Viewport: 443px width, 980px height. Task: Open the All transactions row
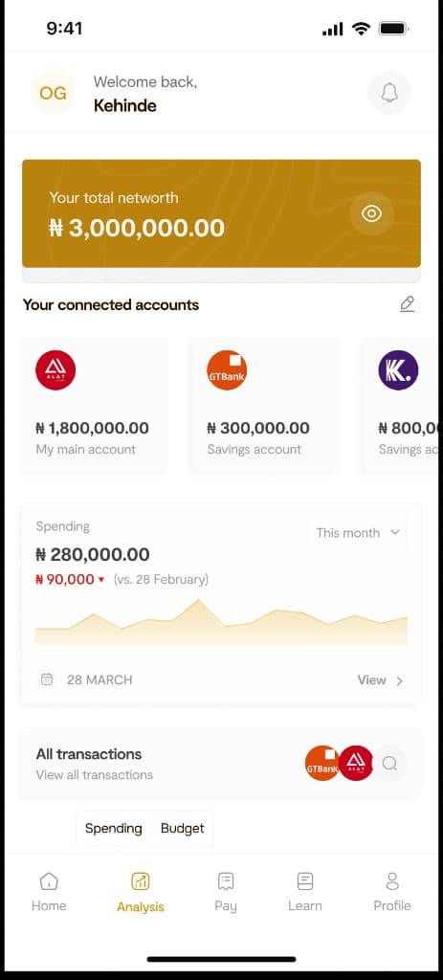click(219, 765)
